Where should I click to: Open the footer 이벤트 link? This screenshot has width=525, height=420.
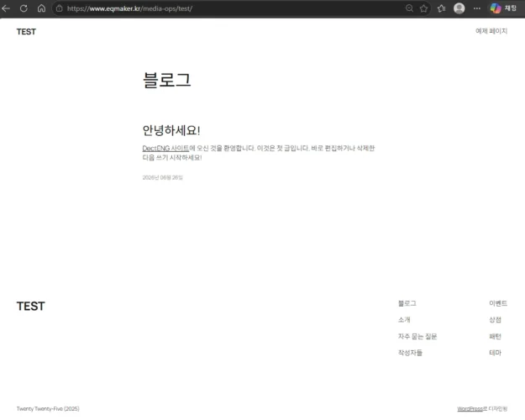tap(498, 303)
